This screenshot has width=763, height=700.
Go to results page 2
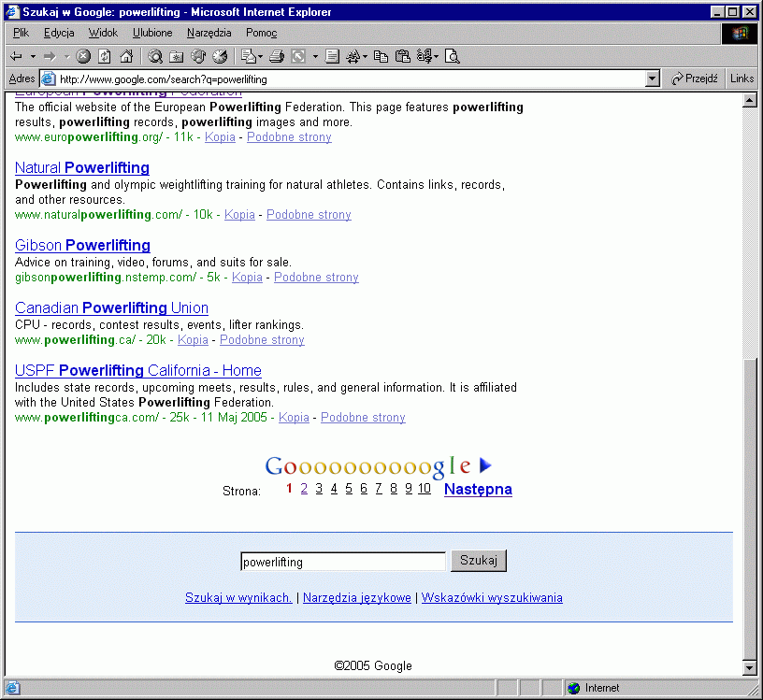click(x=304, y=489)
